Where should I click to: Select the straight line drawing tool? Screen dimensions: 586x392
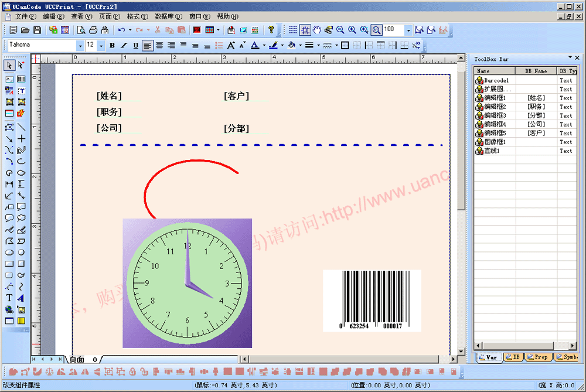[x=22, y=127]
